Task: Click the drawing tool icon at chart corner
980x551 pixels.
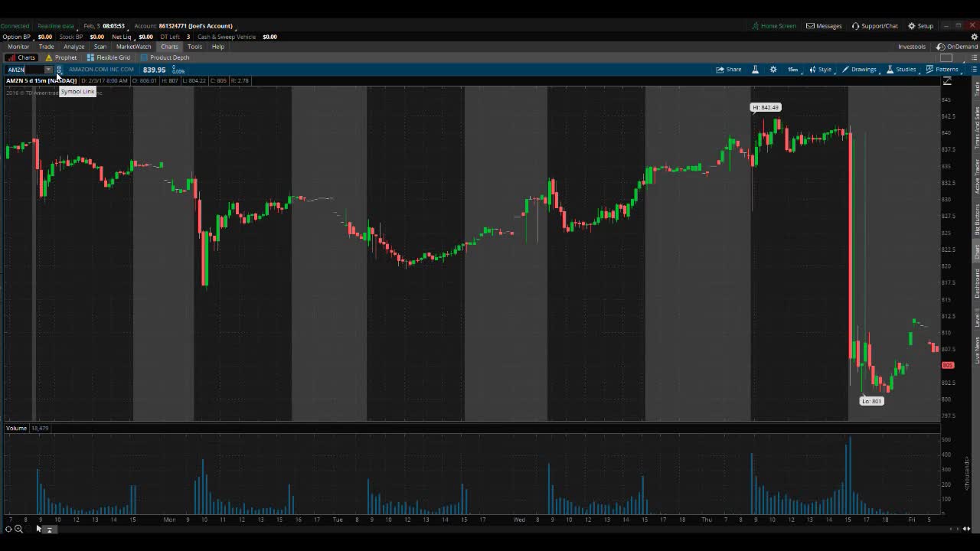Action: click(947, 81)
